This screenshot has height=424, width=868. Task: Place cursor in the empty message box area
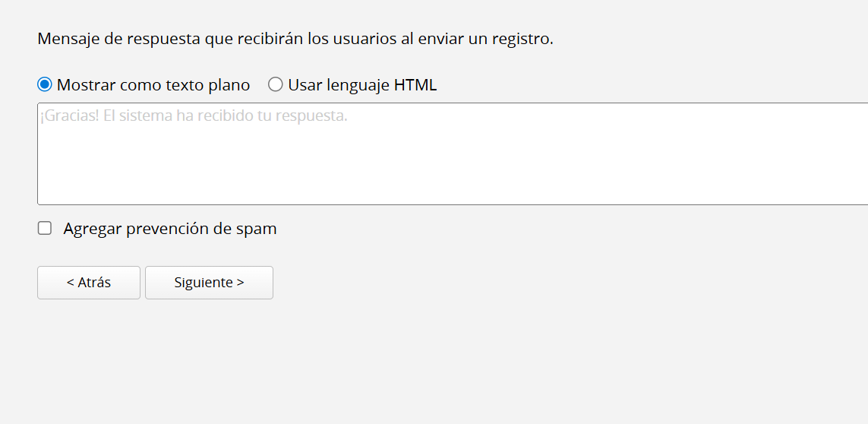tap(453, 166)
